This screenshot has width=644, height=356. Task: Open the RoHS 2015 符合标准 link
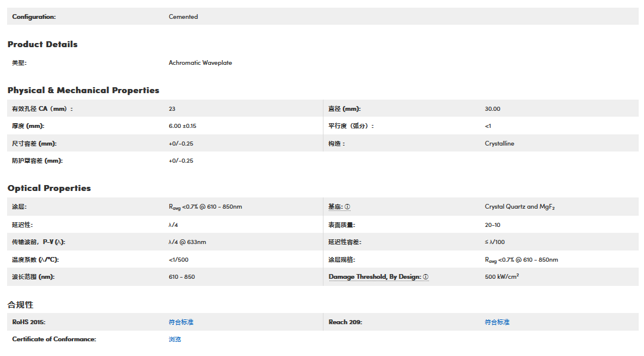181,322
